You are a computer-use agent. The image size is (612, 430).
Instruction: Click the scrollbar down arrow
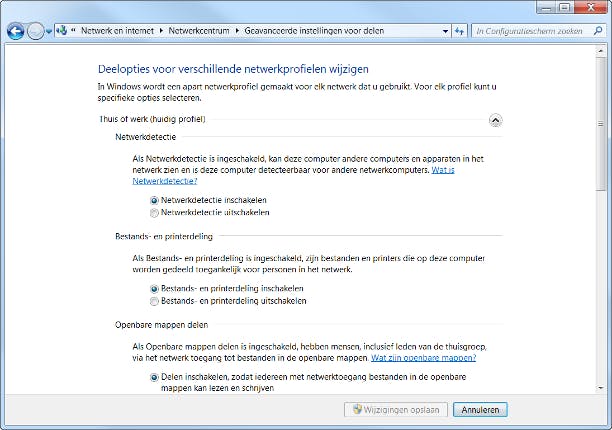click(601, 388)
